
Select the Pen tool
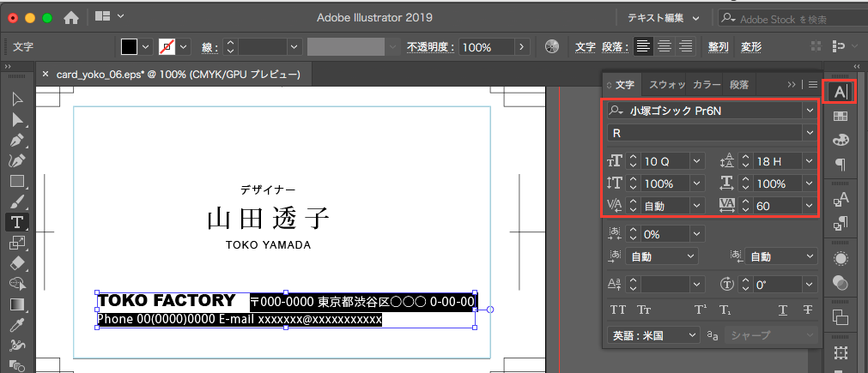point(16,140)
